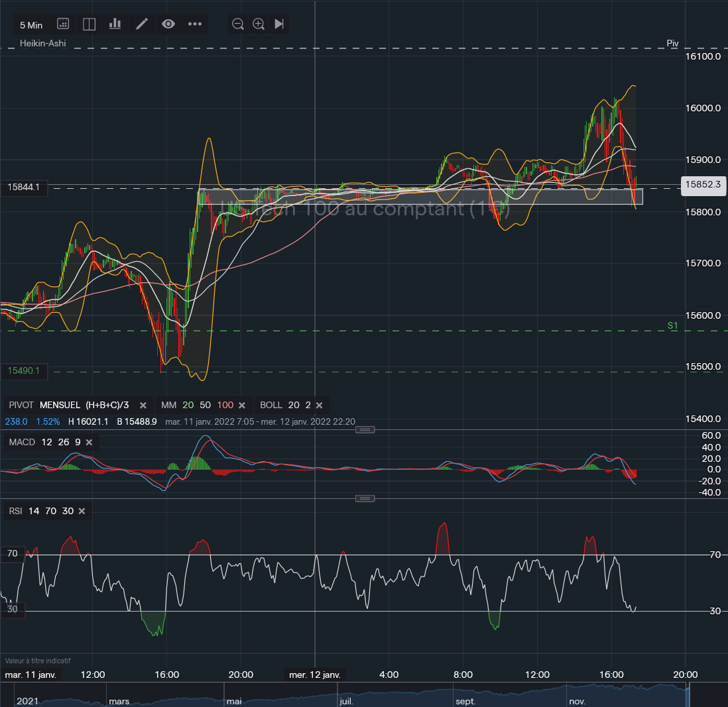This screenshot has height=707, width=728.
Task: Grab the divider handle above MACD panel
Action: pos(365,429)
